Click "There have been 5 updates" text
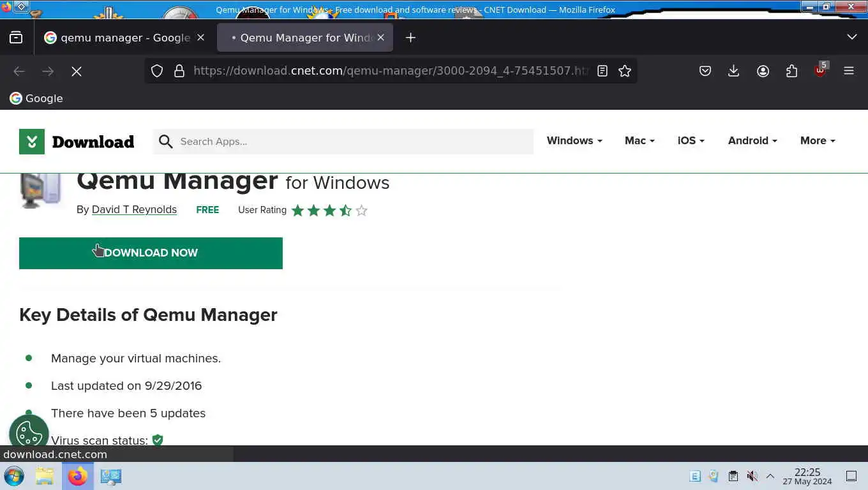This screenshot has height=490, width=868. point(128,413)
